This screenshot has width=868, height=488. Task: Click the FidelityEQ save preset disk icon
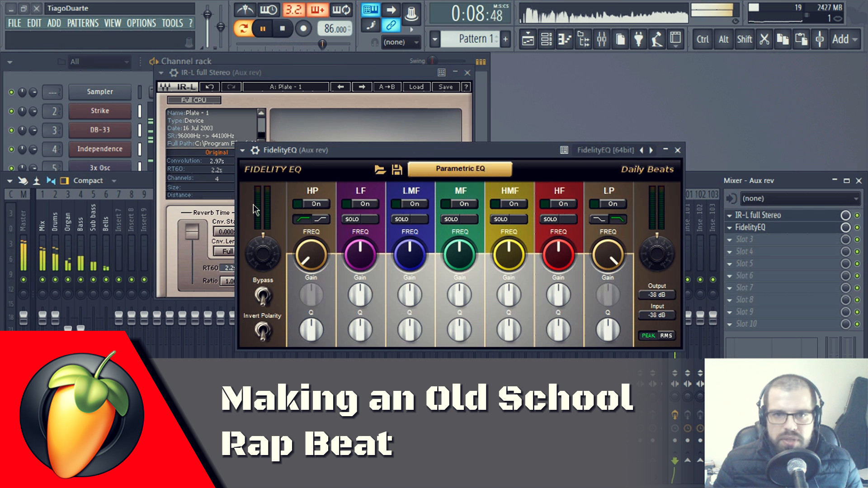pyautogui.click(x=397, y=169)
